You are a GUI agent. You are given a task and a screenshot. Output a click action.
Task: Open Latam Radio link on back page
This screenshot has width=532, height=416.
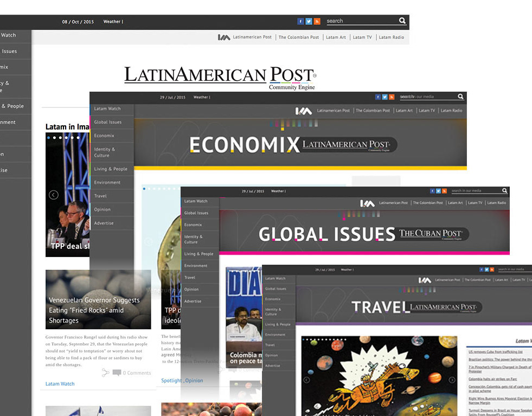(391, 37)
